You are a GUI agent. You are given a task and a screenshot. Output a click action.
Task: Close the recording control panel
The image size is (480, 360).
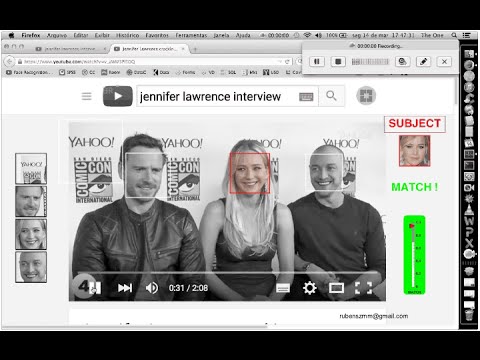click(x=444, y=62)
